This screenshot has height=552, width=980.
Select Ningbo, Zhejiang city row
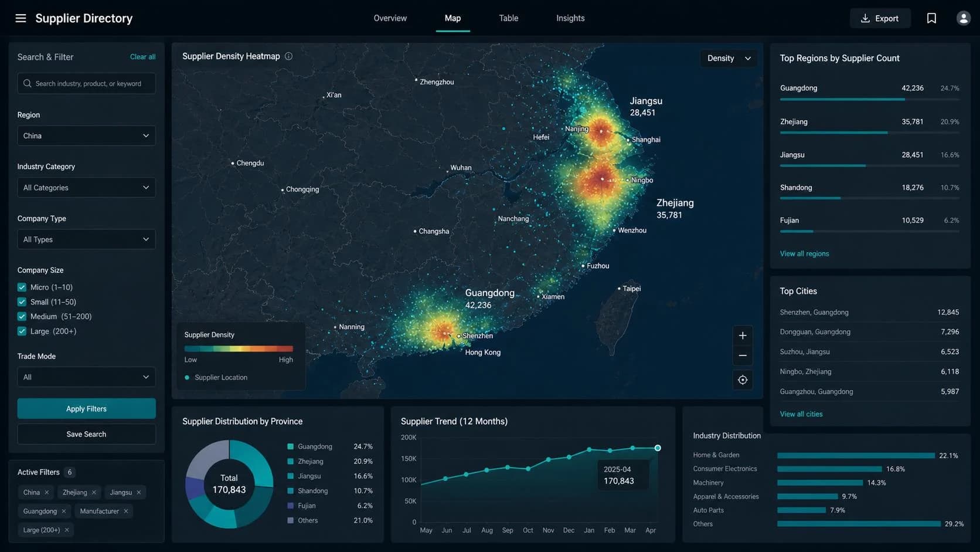pyautogui.click(x=869, y=371)
